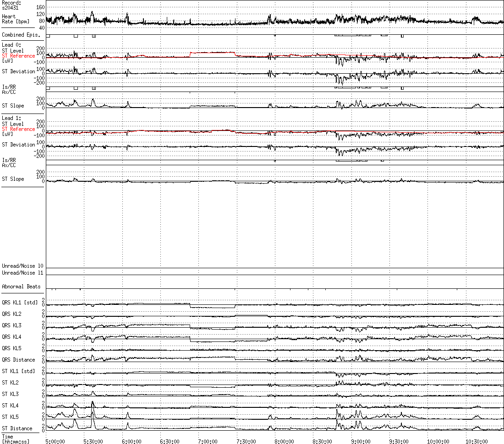Click the 5:00:00 time axis marker

pos(55,441)
